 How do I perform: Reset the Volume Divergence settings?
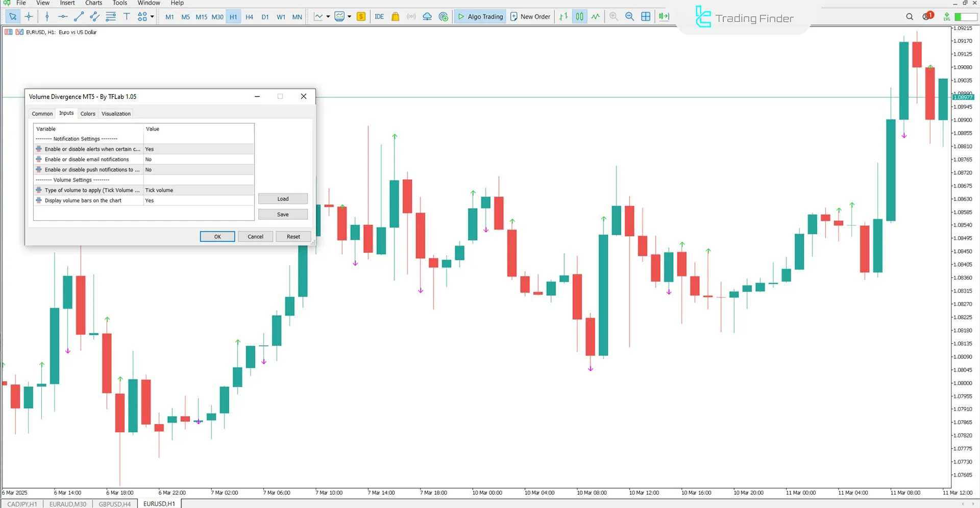pyautogui.click(x=293, y=236)
